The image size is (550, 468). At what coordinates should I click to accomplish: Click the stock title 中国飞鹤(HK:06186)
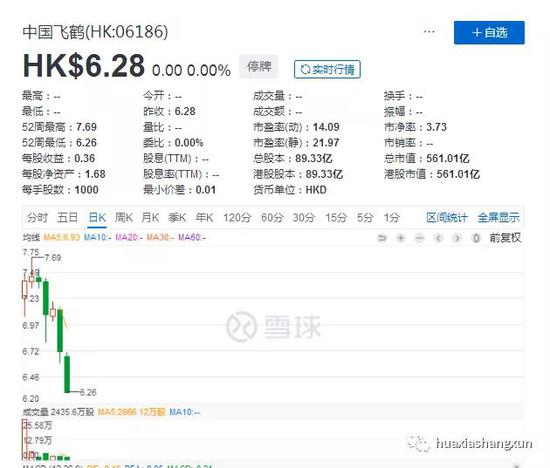[x=95, y=32]
